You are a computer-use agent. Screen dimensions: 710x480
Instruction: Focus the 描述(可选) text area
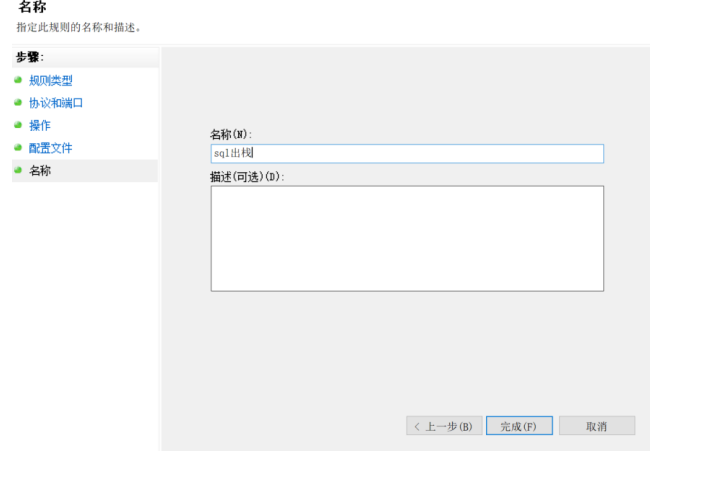pyautogui.click(x=407, y=239)
